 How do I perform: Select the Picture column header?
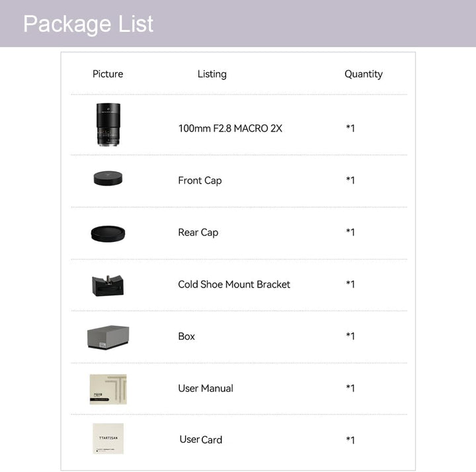(108, 74)
